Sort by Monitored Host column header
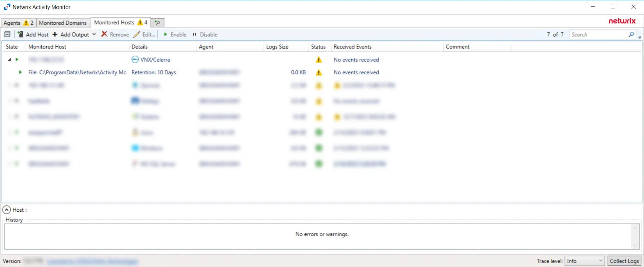Image resolution: width=644 pixels, height=267 pixels. click(x=77, y=47)
